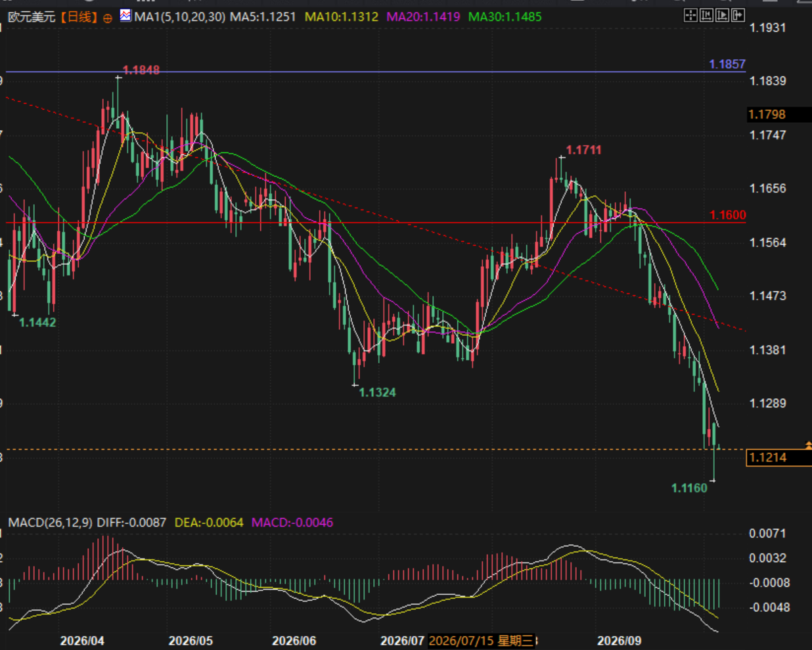Click the export panel arrow icon
The image size is (812, 650).
pyautogui.click(x=738, y=15)
